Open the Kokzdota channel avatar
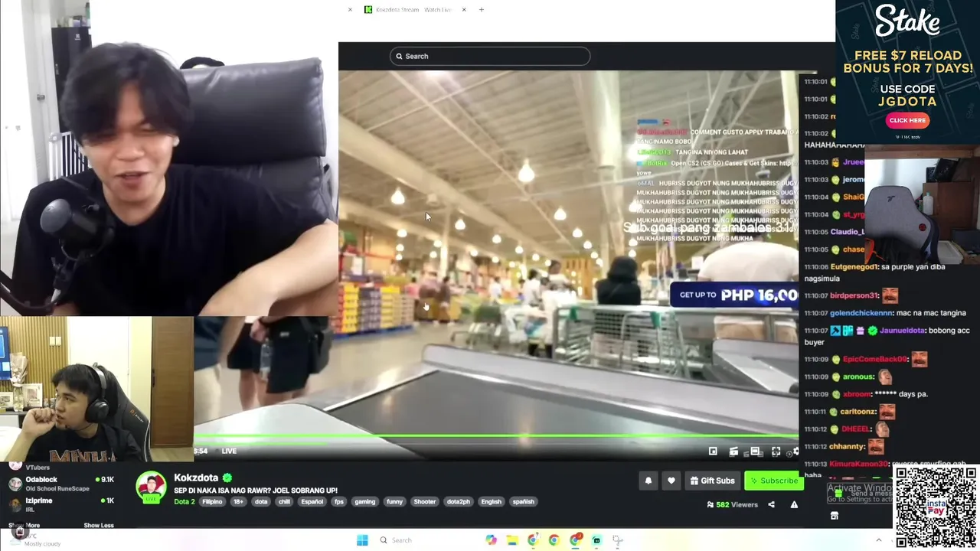980x551 pixels. [151, 487]
